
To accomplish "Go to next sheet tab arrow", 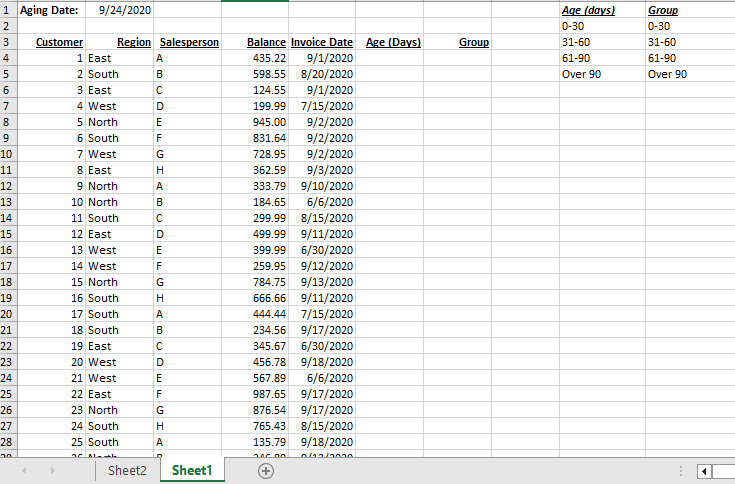I will (x=52, y=470).
